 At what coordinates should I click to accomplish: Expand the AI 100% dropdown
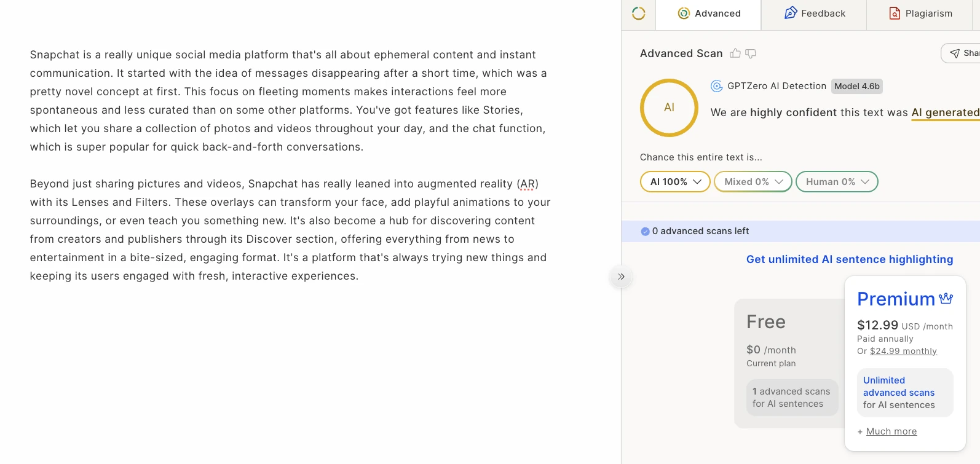coord(675,182)
